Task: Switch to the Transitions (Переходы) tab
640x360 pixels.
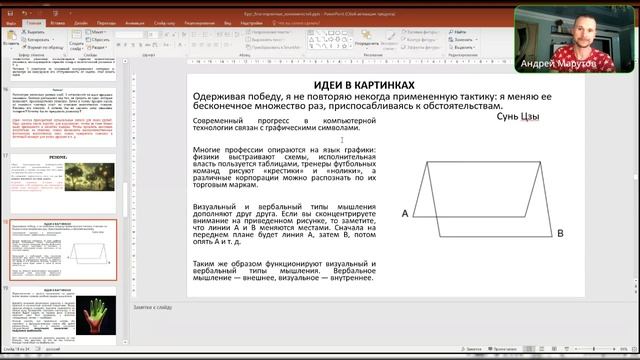Action: pyautogui.click(x=106, y=23)
